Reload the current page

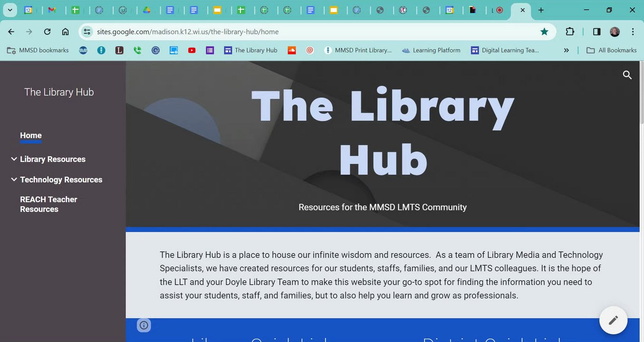pyautogui.click(x=47, y=32)
